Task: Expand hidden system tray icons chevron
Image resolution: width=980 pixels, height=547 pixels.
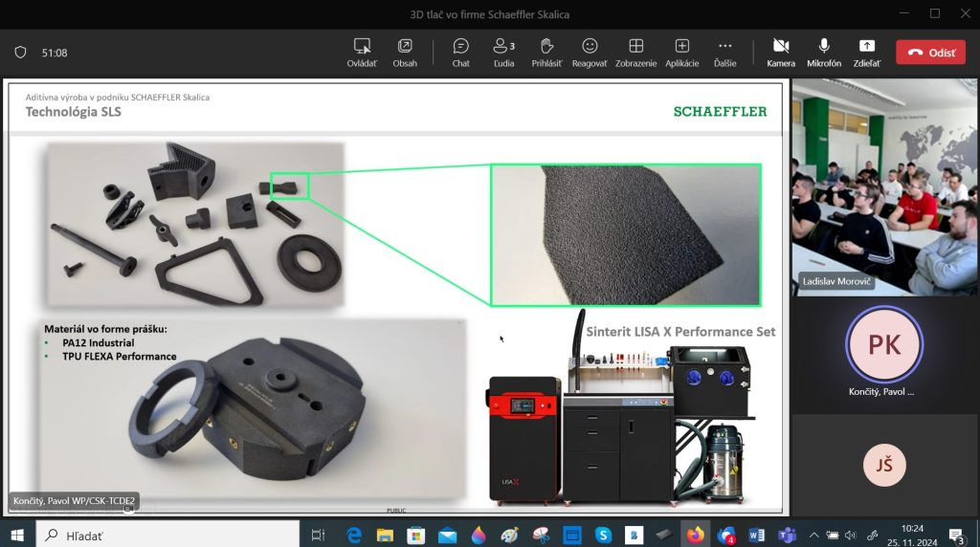Action: pos(813,535)
